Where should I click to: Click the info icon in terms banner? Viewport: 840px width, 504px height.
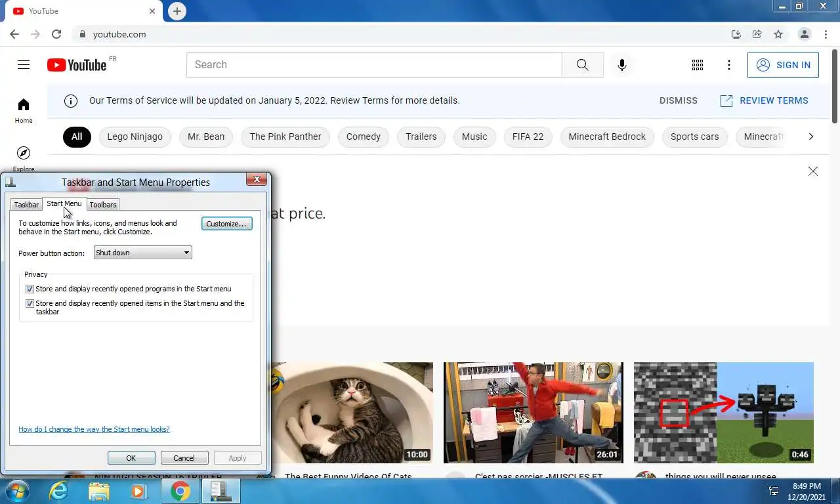tap(70, 101)
